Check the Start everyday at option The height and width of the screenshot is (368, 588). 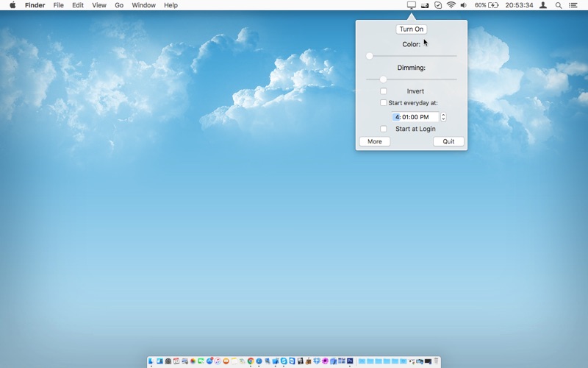point(383,103)
